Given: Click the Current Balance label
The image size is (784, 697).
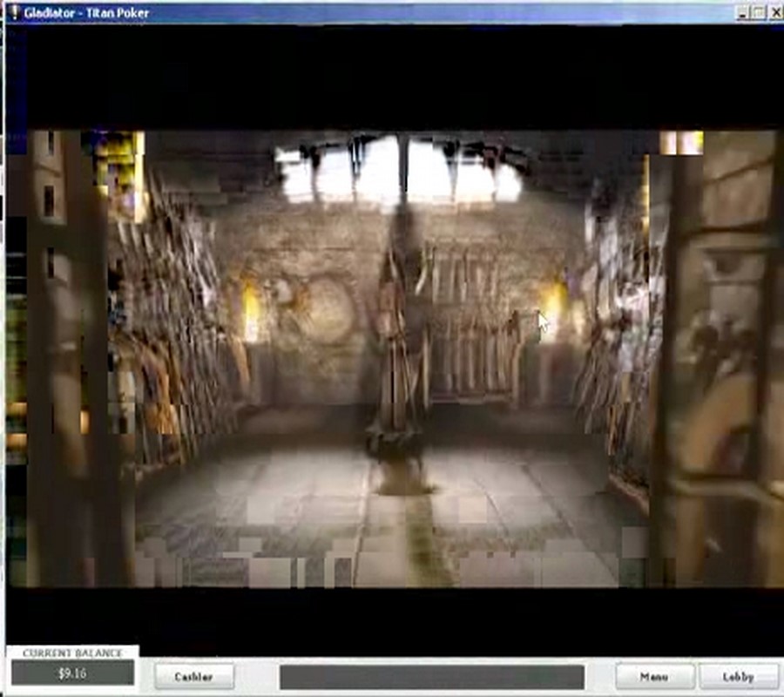Looking at the screenshot, I should tap(72, 653).
